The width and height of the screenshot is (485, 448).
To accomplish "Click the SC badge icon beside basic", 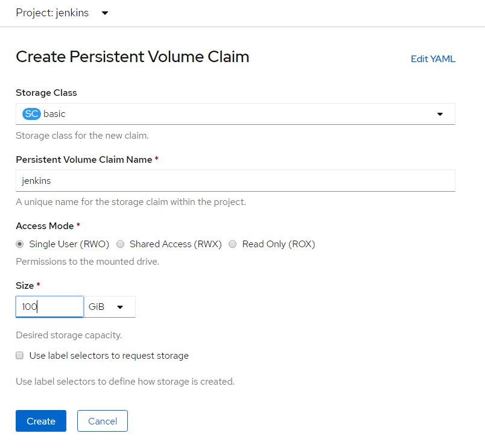I will tap(31, 113).
